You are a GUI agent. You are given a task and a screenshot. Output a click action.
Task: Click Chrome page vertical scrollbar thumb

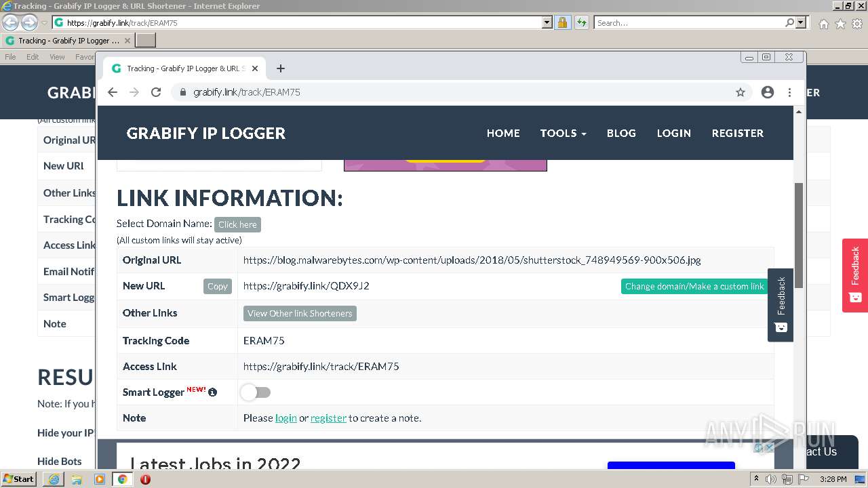[799, 235]
